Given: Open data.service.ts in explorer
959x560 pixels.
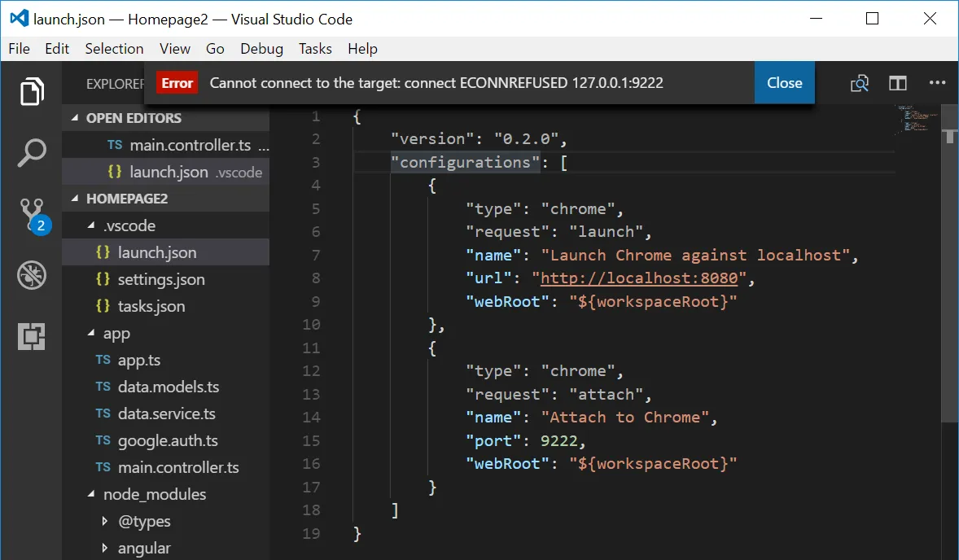Looking at the screenshot, I should pyautogui.click(x=166, y=413).
